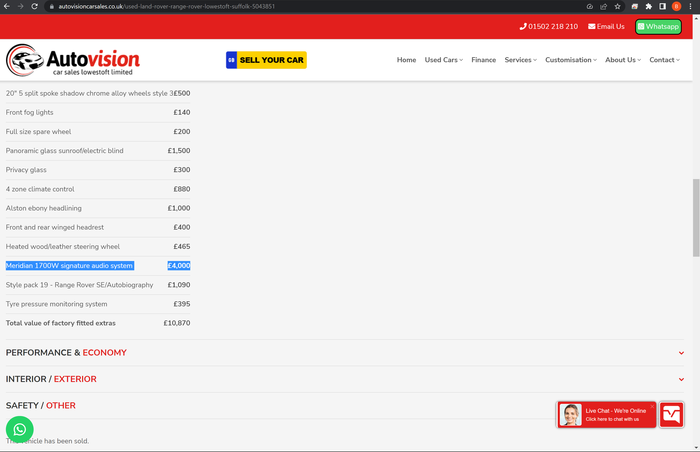Click the address bar URL

167,6
